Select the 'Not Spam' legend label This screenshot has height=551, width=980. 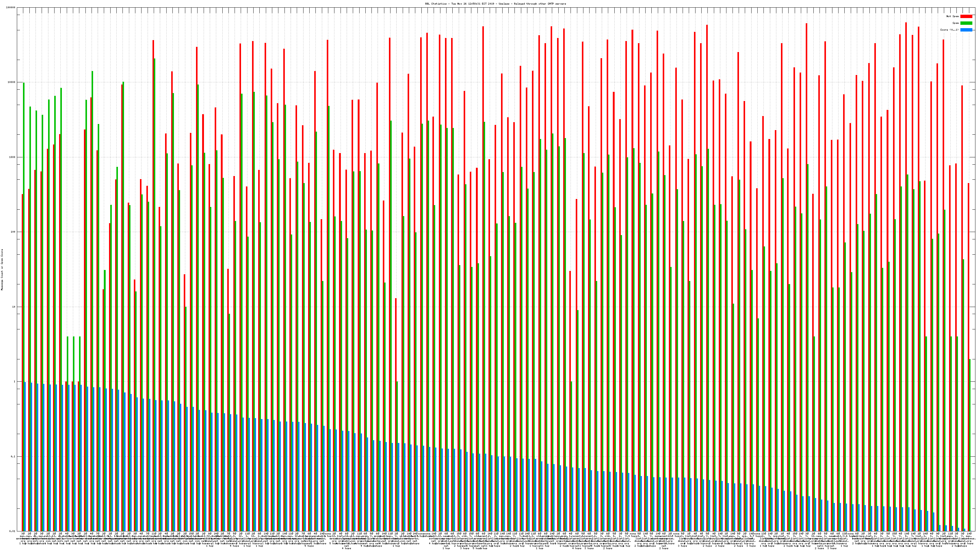(x=953, y=16)
